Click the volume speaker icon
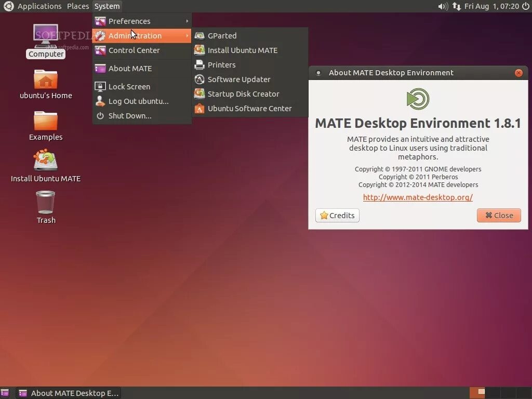The image size is (532, 399). 443,6
